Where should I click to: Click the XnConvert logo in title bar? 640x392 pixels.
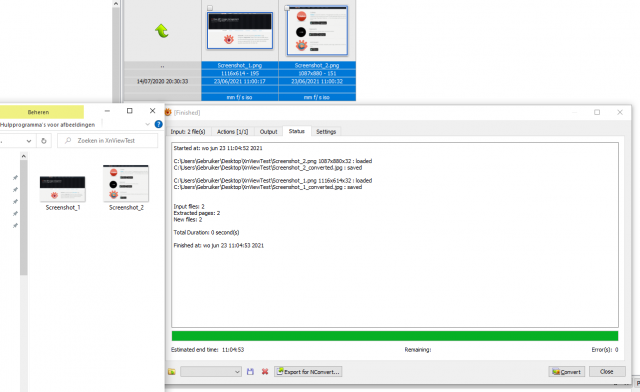[168, 112]
